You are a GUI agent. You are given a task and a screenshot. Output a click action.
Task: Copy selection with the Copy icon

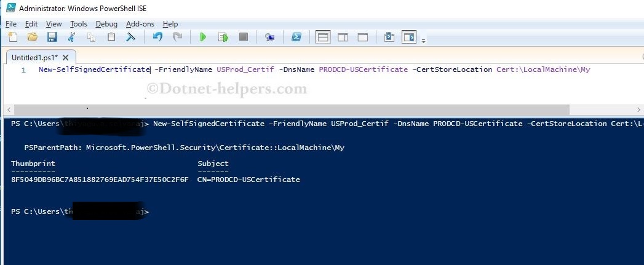coord(91,37)
